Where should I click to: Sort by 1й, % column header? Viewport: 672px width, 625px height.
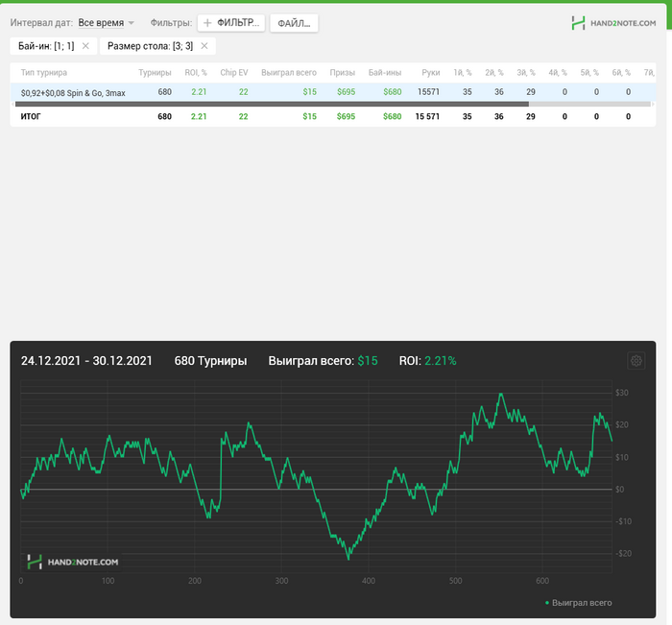point(463,72)
